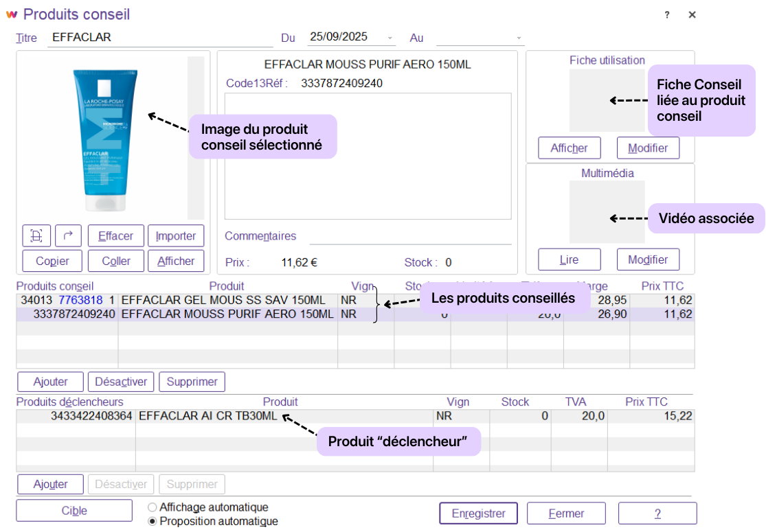Click the Fermer button
This screenshot has height=532, width=766.
[x=566, y=513]
